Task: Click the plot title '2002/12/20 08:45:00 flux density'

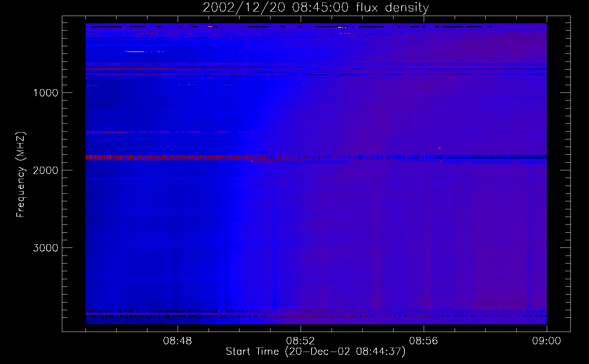Action: (x=316, y=8)
